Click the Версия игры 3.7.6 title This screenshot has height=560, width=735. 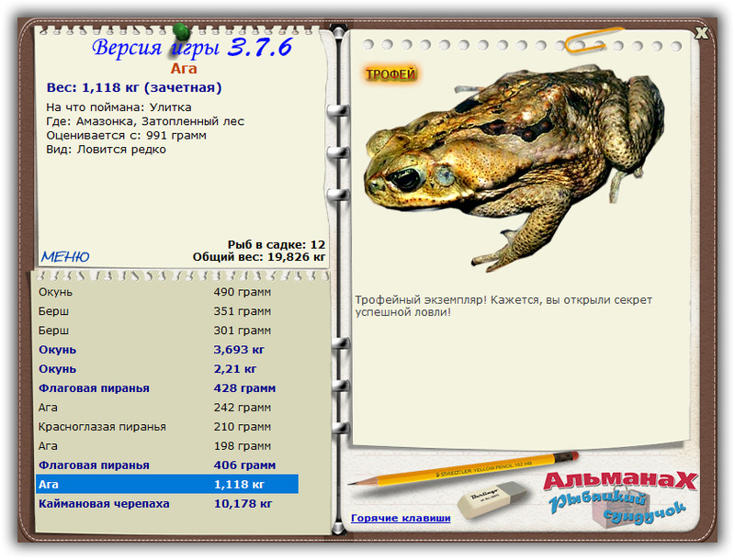point(192,48)
